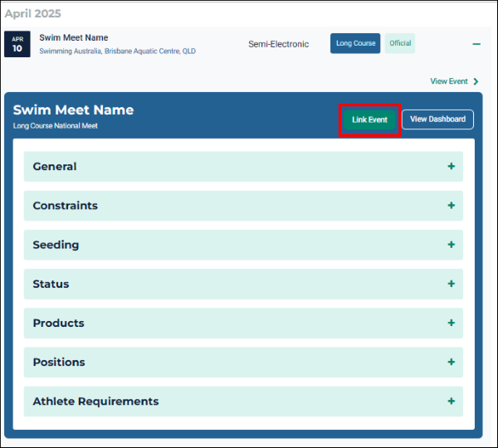The image size is (498, 448).
Task: Select the APR 10 date tile
Action: [x=17, y=44]
